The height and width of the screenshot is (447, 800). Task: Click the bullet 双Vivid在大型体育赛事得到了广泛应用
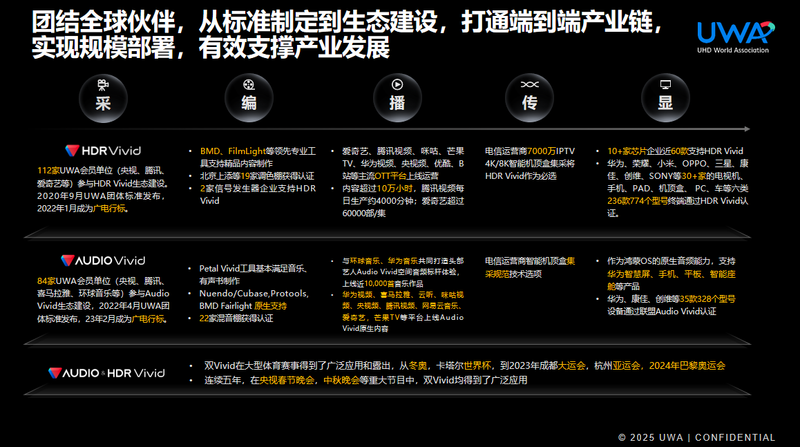point(464,365)
